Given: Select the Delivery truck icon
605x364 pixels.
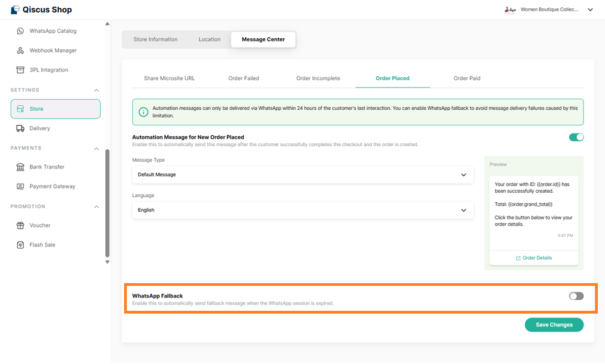Looking at the screenshot, I should point(20,129).
